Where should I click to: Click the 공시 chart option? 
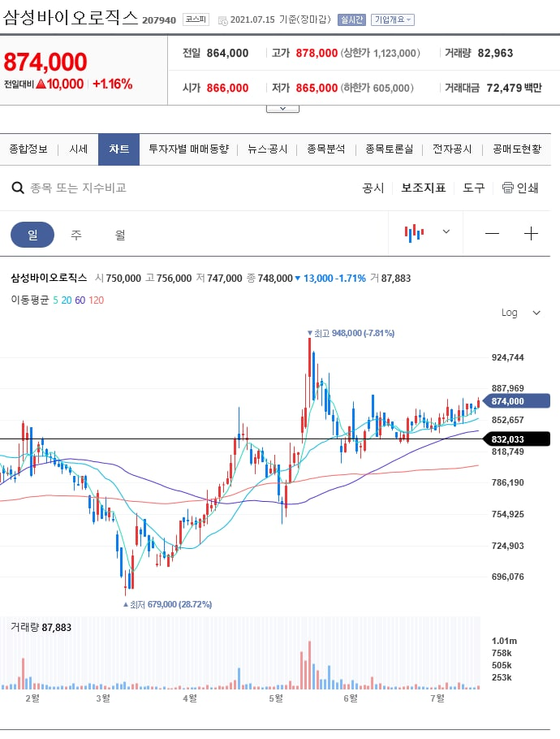coord(373,188)
